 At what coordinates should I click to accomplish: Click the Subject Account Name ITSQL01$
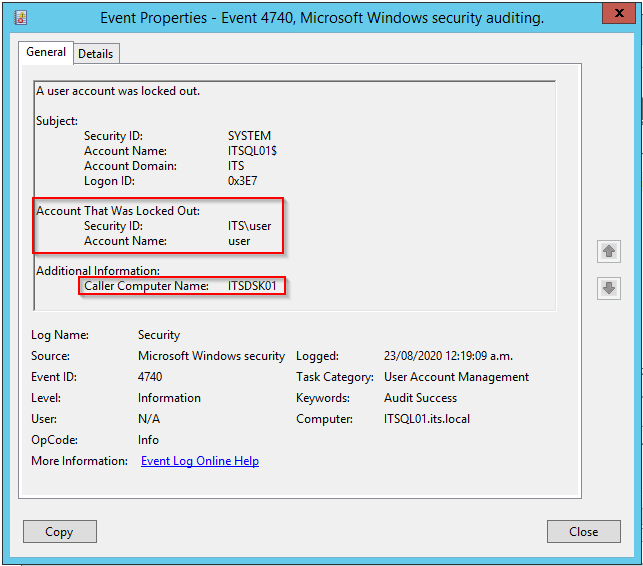point(255,151)
